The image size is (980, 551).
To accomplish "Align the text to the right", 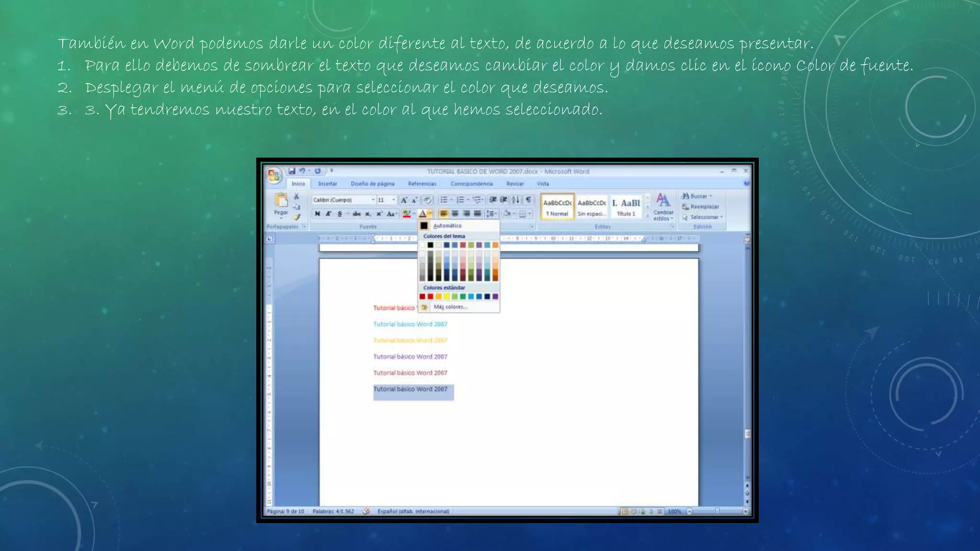I will pyautogui.click(x=466, y=214).
